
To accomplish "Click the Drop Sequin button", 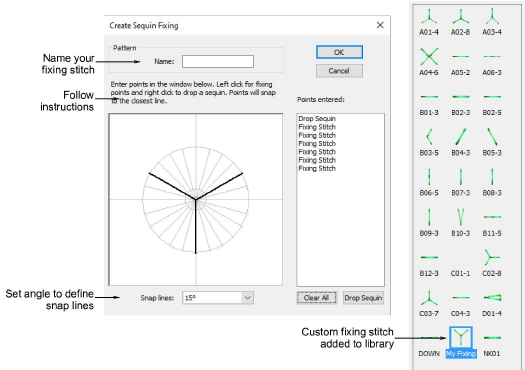I will pos(363,298).
